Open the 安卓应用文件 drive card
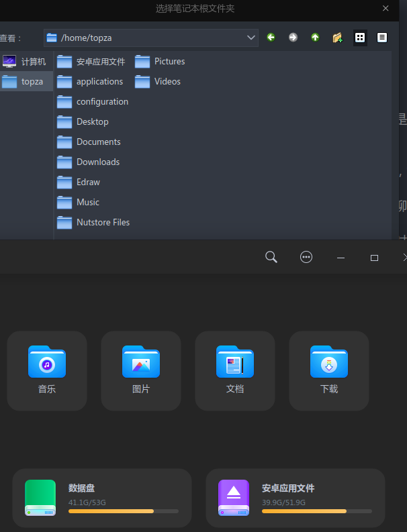 click(296, 498)
